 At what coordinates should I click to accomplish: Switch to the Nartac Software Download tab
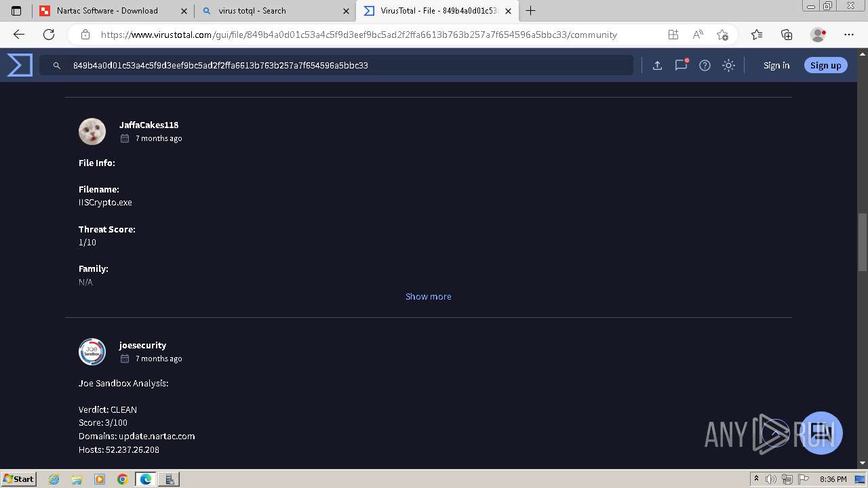[x=113, y=11]
